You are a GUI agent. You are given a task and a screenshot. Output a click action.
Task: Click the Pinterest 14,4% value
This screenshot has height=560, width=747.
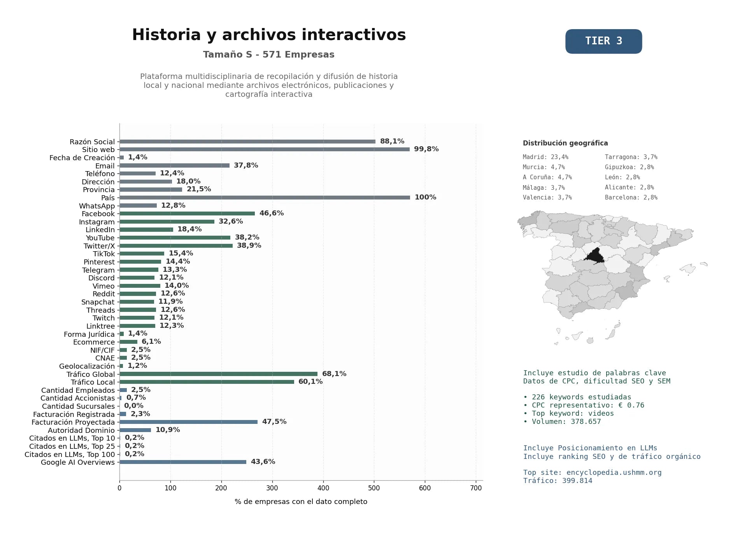pos(178,261)
